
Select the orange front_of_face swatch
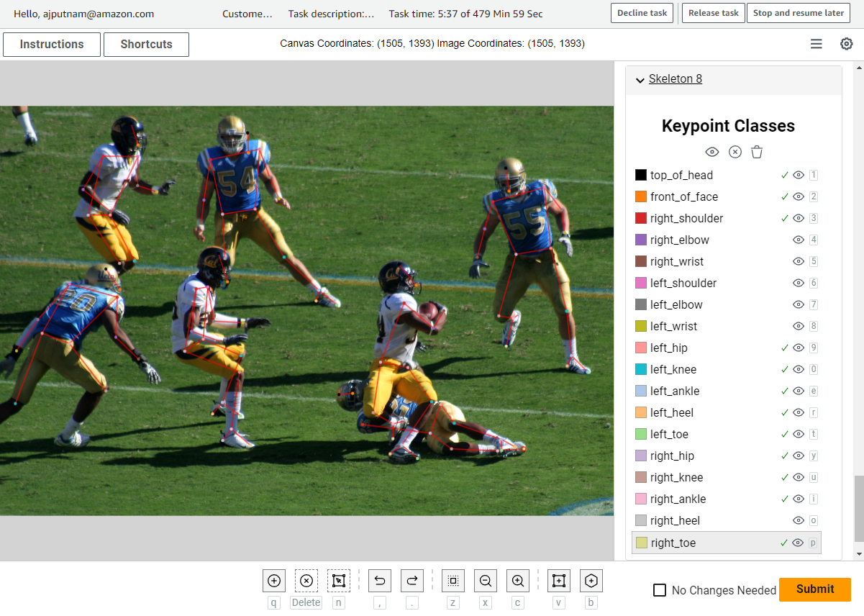pos(641,196)
